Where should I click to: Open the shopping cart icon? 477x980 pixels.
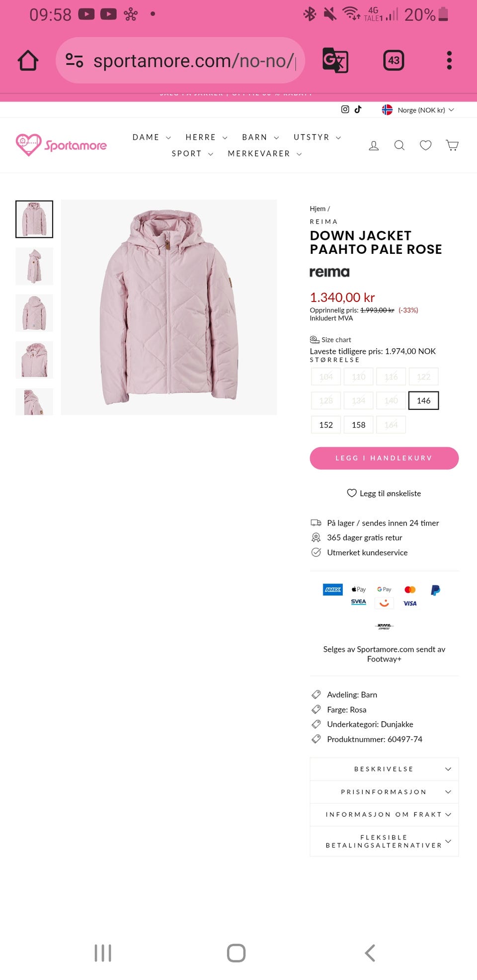[x=452, y=145]
